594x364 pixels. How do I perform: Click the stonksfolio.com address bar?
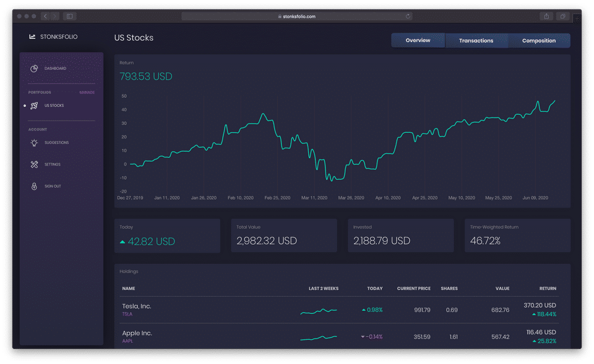[297, 17]
